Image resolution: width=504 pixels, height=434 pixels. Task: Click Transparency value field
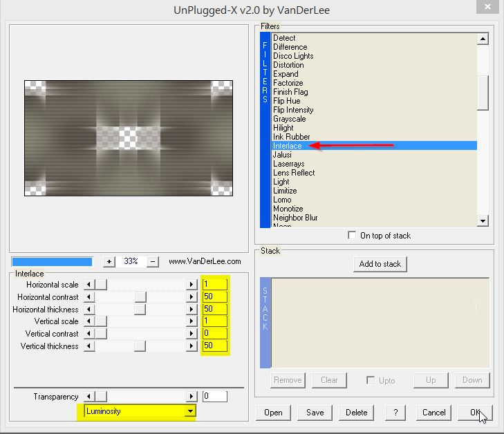coord(215,396)
